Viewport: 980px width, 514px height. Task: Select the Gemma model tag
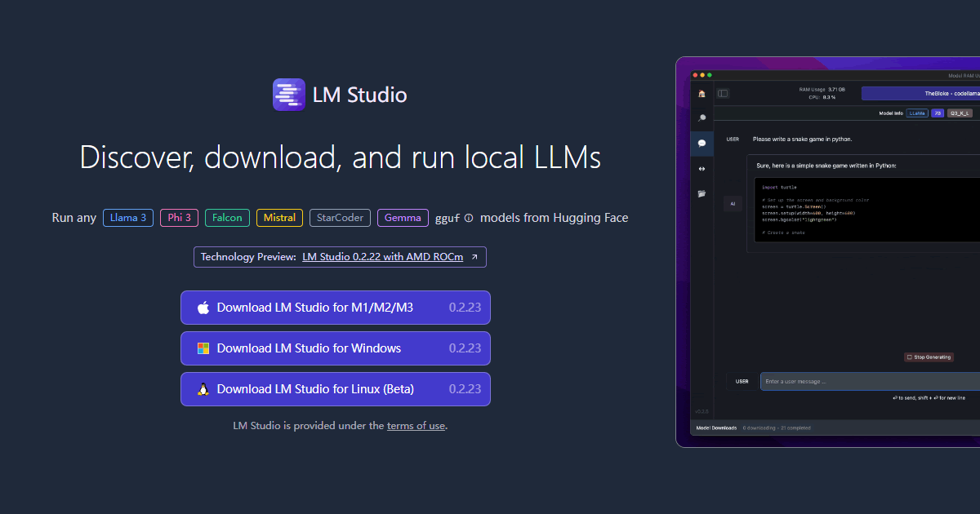(x=403, y=218)
